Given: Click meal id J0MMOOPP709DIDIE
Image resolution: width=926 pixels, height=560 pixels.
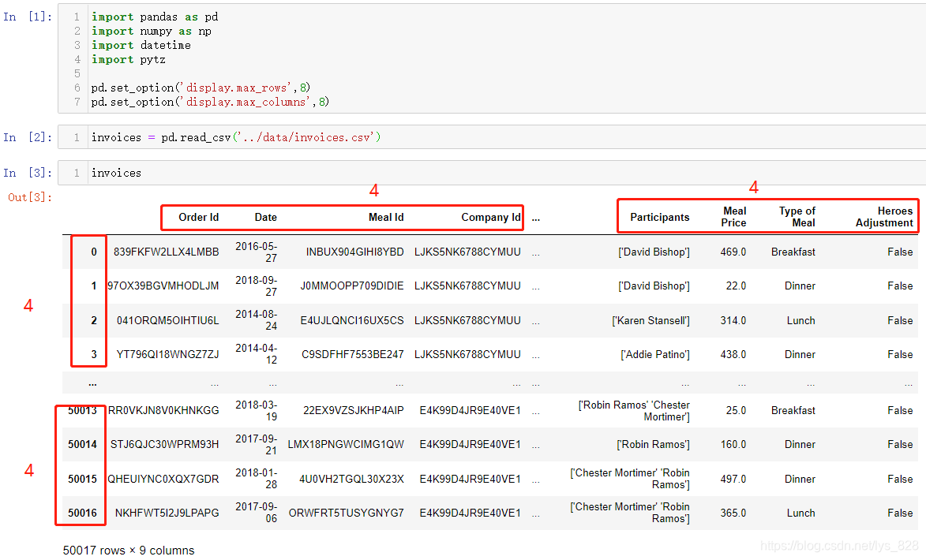Looking at the screenshot, I should (352, 286).
